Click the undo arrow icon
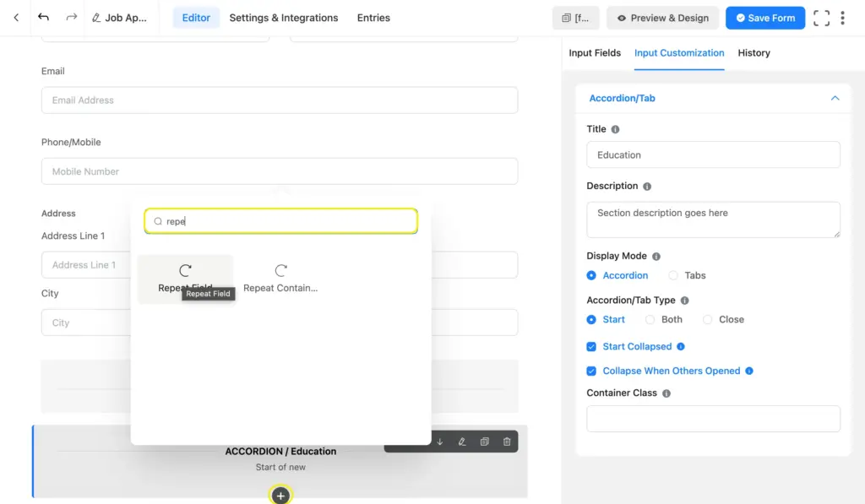 44,18
